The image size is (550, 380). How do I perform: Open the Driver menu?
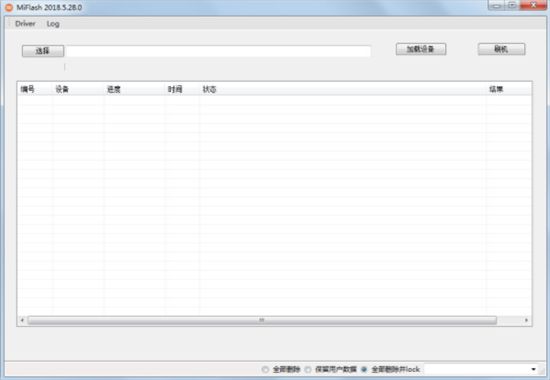tap(25, 24)
